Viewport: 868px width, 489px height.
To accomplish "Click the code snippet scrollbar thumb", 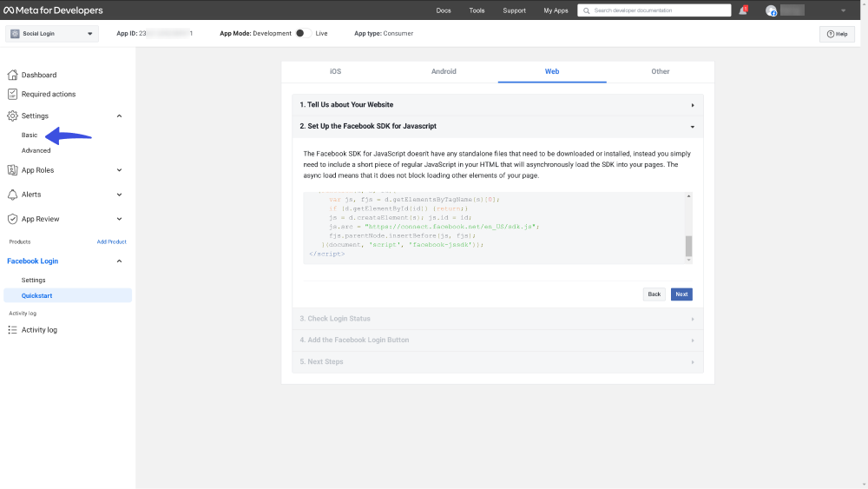I will [x=688, y=246].
